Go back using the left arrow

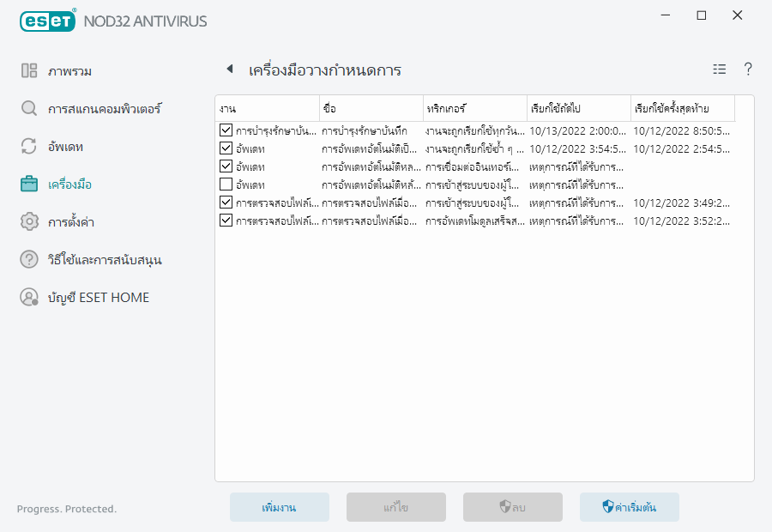tap(229, 70)
